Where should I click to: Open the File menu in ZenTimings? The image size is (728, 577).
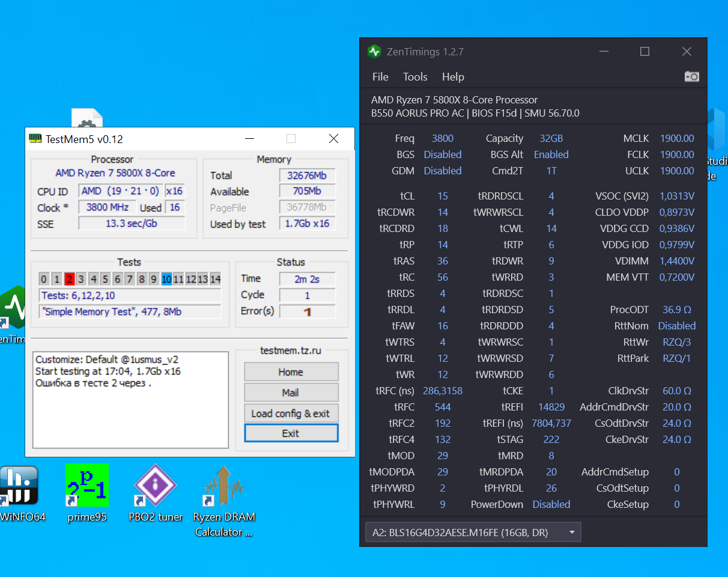pyautogui.click(x=380, y=77)
